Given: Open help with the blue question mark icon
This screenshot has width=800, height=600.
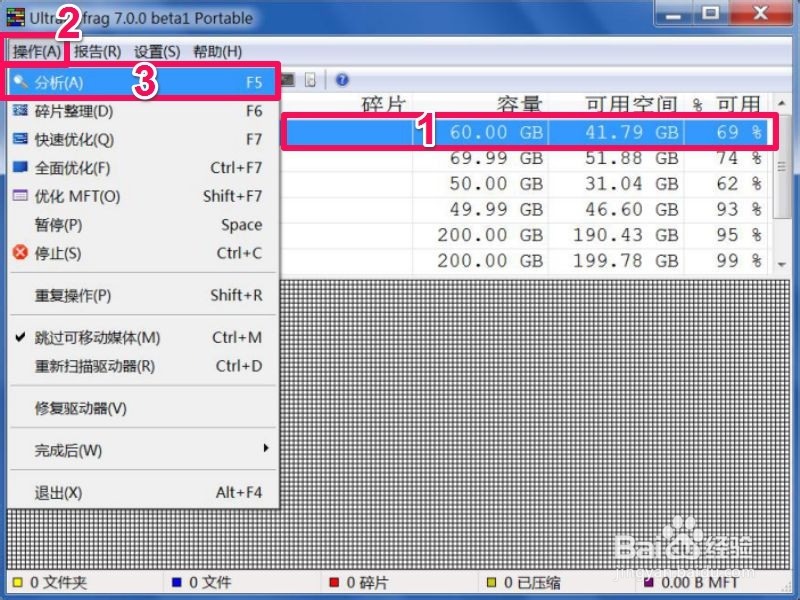Looking at the screenshot, I should click(x=342, y=77).
